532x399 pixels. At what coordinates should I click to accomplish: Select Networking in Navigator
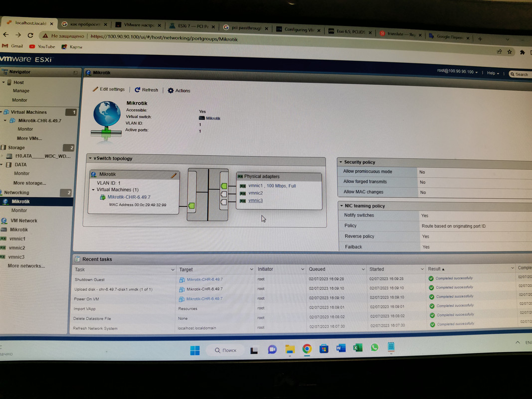(16, 193)
